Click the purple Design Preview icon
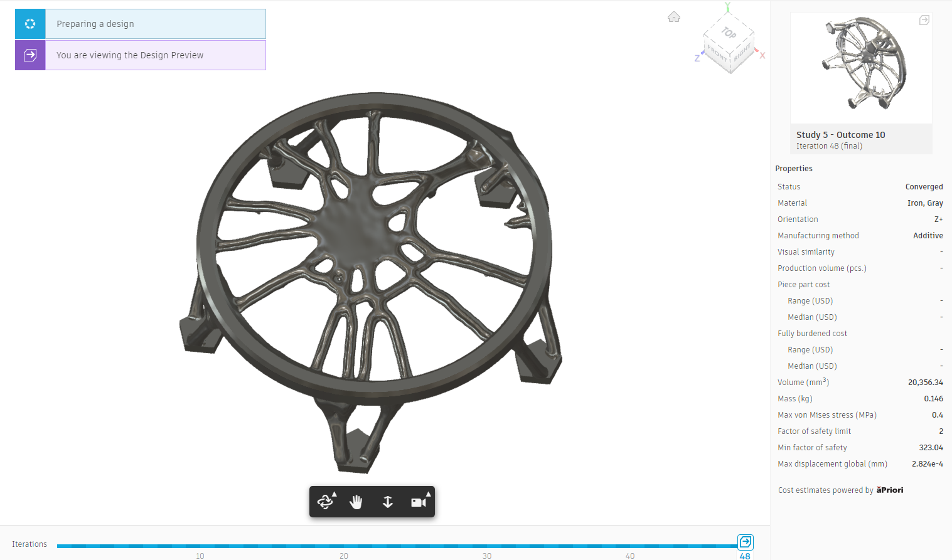 [x=30, y=55]
